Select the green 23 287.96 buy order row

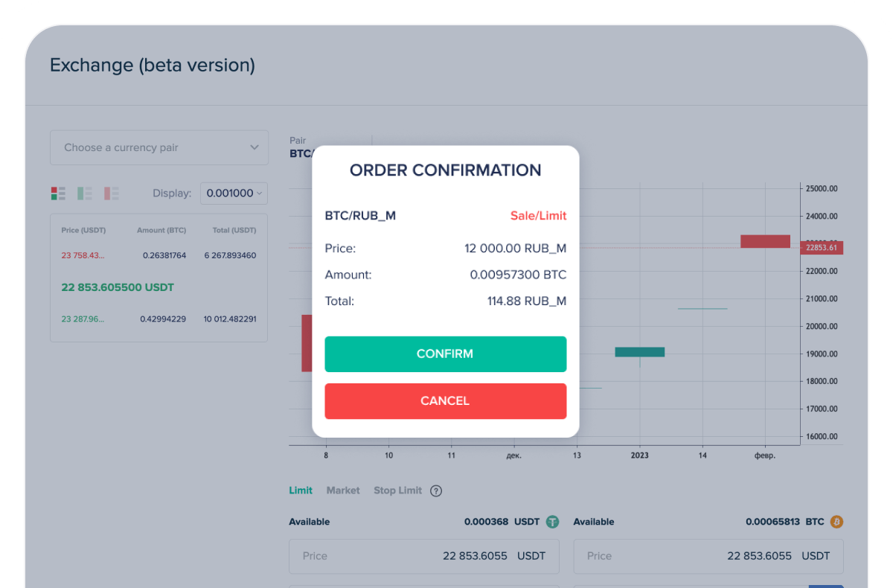click(x=159, y=319)
